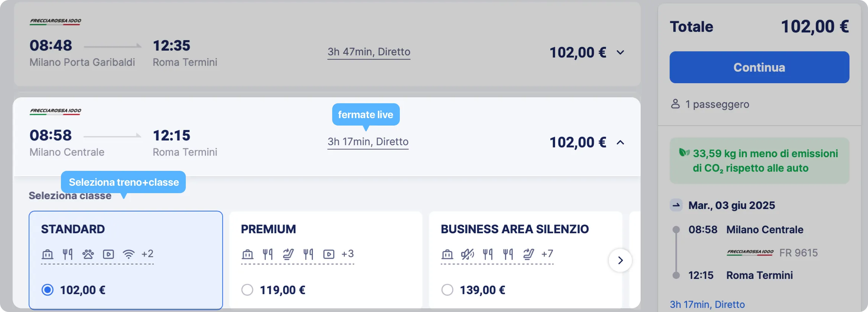Click the passenger icon beside 1 passeggero

[675, 104]
